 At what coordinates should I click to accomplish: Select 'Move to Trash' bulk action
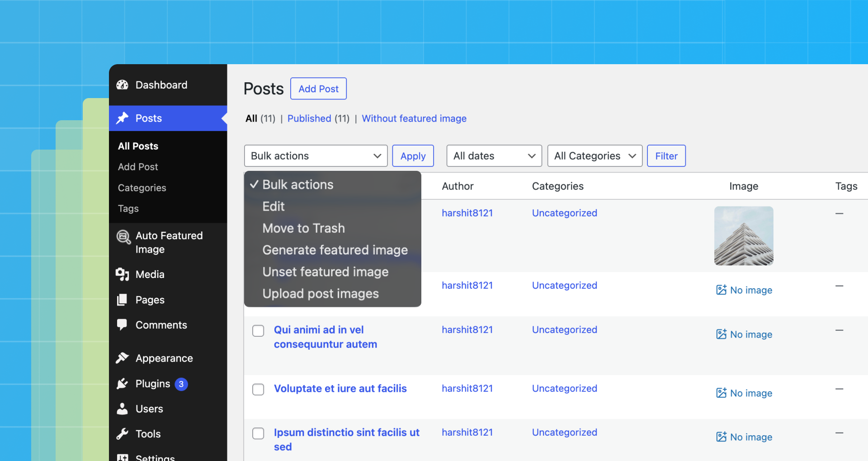tap(303, 228)
